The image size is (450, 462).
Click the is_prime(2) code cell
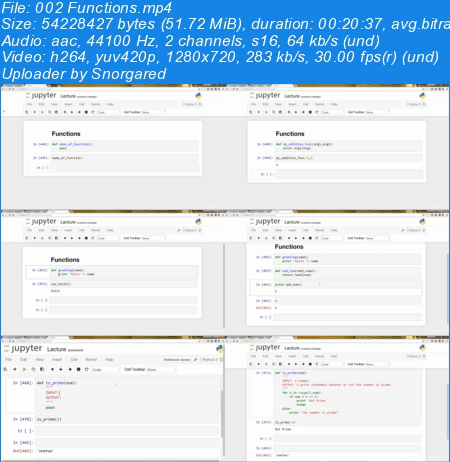pyautogui.click(x=127, y=419)
